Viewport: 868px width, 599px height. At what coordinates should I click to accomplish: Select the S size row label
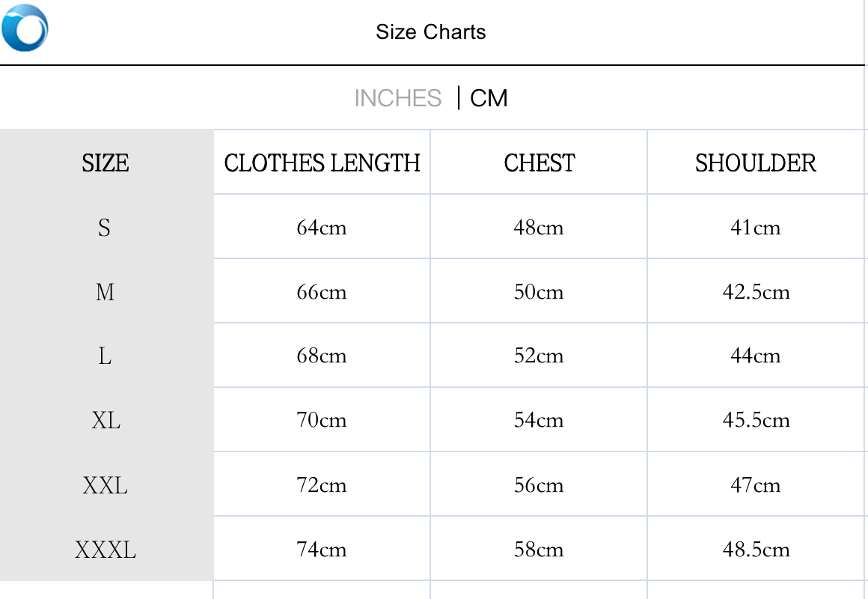point(104,228)
